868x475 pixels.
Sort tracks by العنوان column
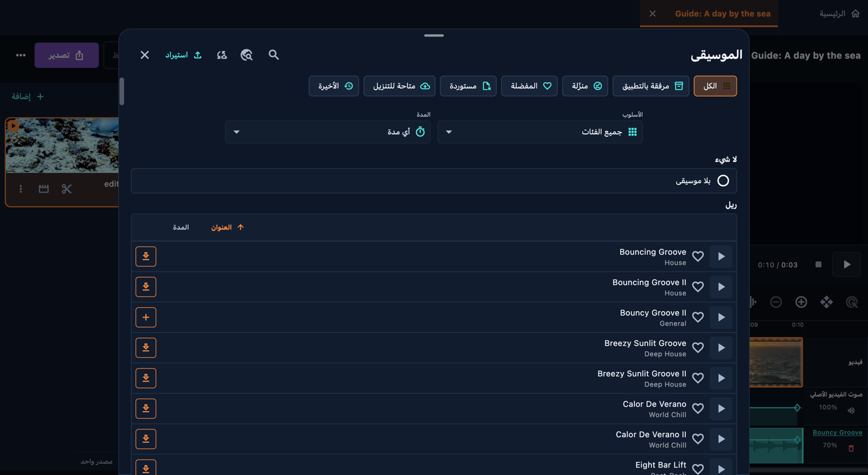(x=227, y=227)
